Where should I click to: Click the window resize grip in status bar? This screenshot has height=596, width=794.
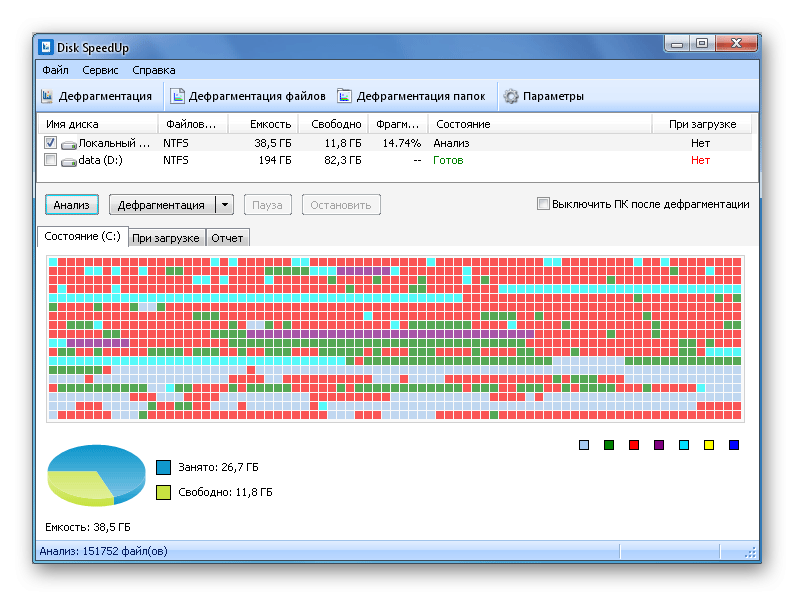pos(751,552)
